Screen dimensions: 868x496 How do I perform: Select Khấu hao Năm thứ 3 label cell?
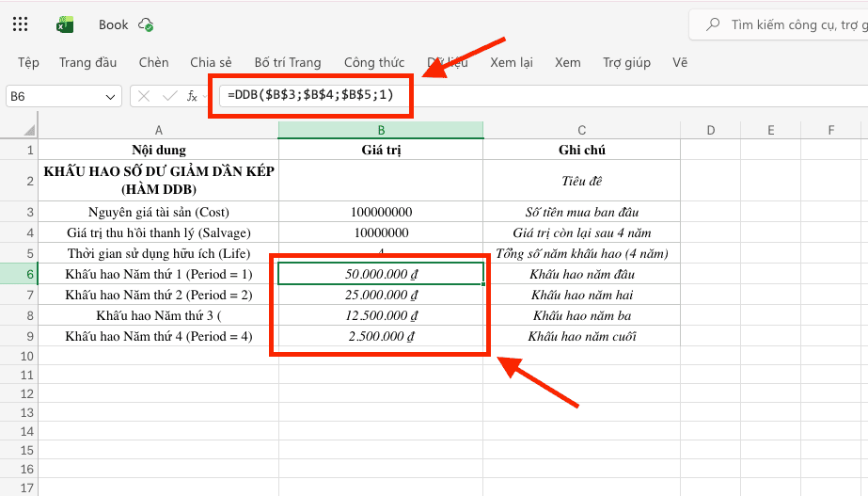(158, 315)
